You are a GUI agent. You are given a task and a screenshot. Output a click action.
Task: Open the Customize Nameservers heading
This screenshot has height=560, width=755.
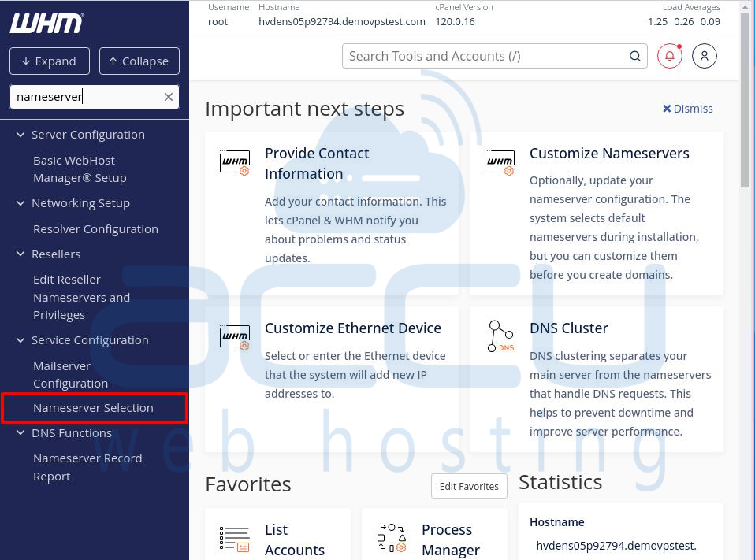click(x=609, y=154)
